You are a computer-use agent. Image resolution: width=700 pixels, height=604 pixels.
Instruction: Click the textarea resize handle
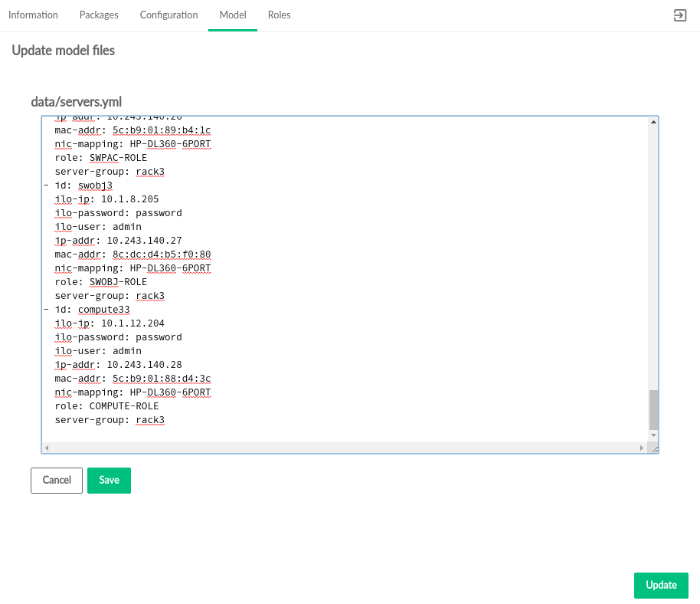pyautogui.click(x=654, y=448)
